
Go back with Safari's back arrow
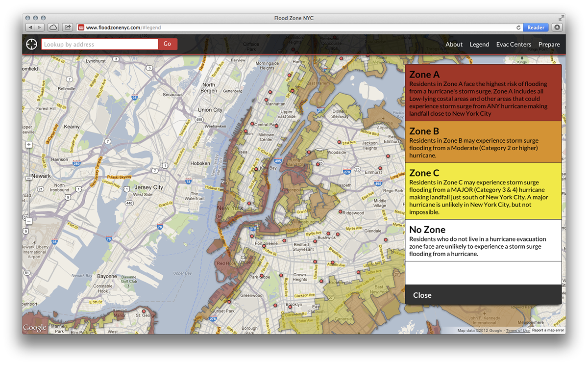pyautogui.click(x=29, y=27)
